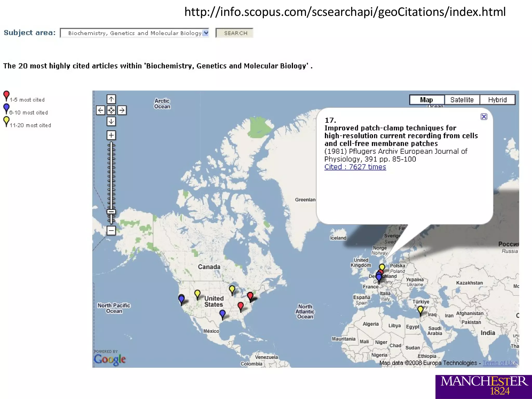This screenshot has height=399, width=532.
Task: Click the 'Arctic Ocean' label near Alaska
Action: [x=162, y=103]
